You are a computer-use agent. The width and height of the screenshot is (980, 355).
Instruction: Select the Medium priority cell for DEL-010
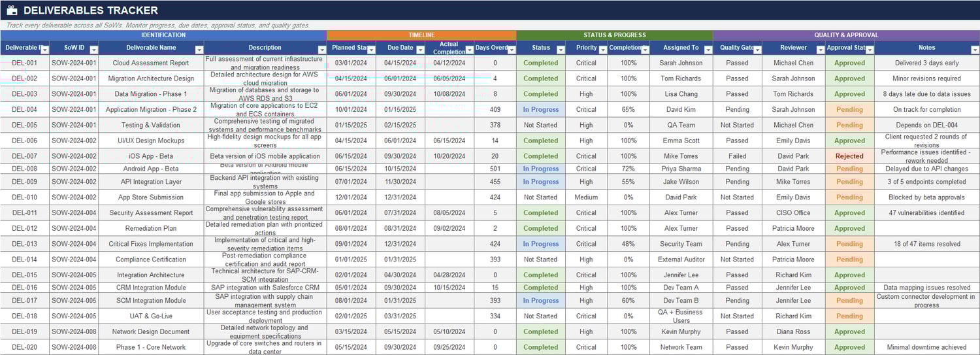pos(586,197)
